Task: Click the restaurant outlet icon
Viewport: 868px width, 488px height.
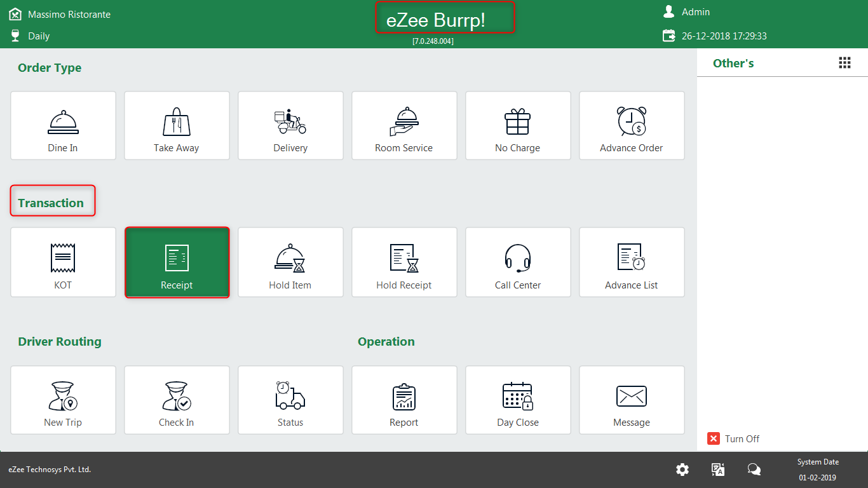Action: tap(15, 14)
